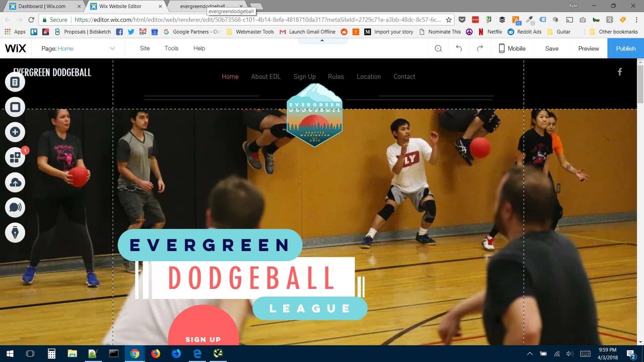This screenshot has width=644, height=362.
Task: Click the Publish button
Action: coord(625,48)
